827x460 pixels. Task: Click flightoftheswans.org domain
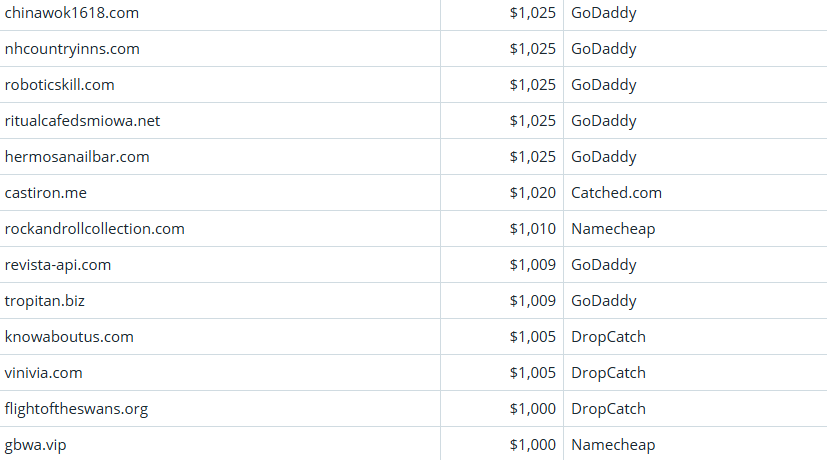(x=76, y=409)
